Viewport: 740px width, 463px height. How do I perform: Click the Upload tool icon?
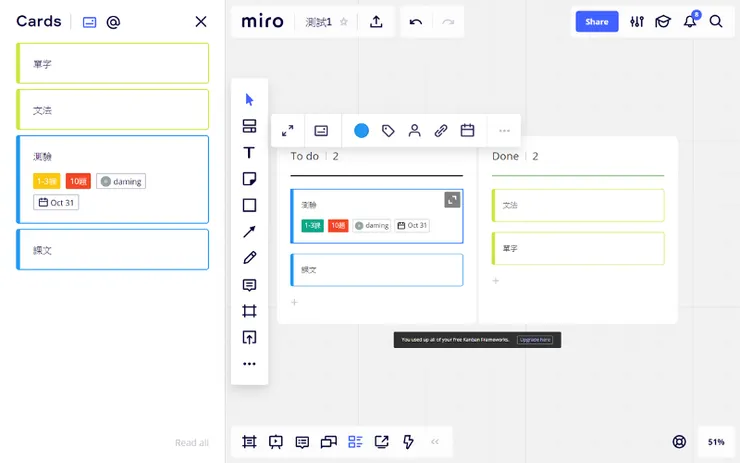coord(249,337)
